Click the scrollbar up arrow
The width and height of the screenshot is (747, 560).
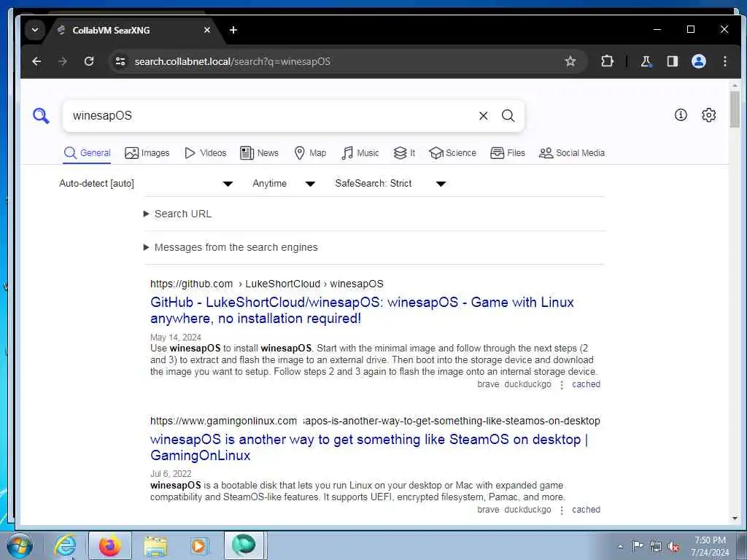point(734,86)
